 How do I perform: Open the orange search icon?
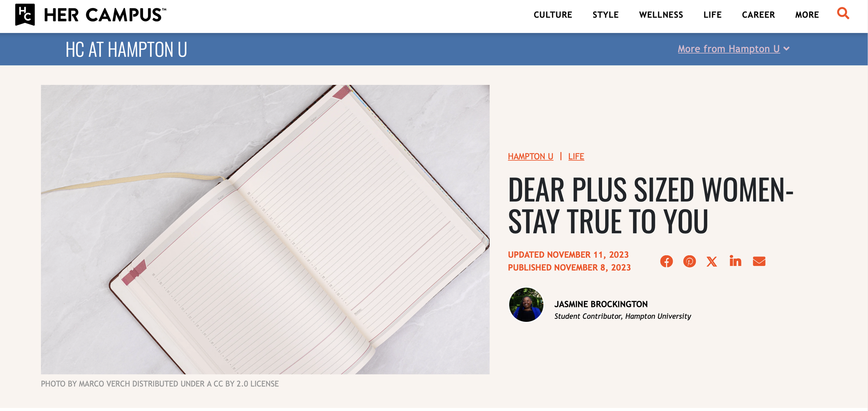(843, 14)
